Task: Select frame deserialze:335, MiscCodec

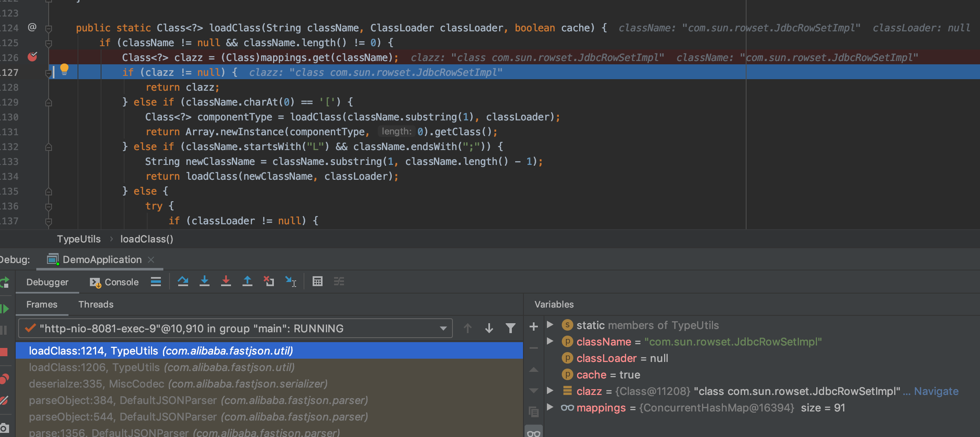Action: (x=269, y=384)
